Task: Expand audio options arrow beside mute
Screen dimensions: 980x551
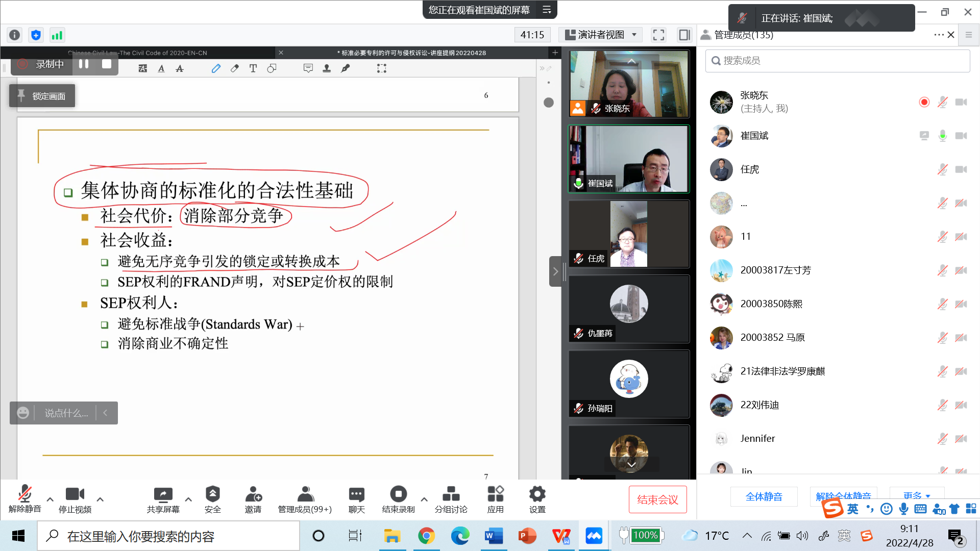Action: tap(50, 499)
